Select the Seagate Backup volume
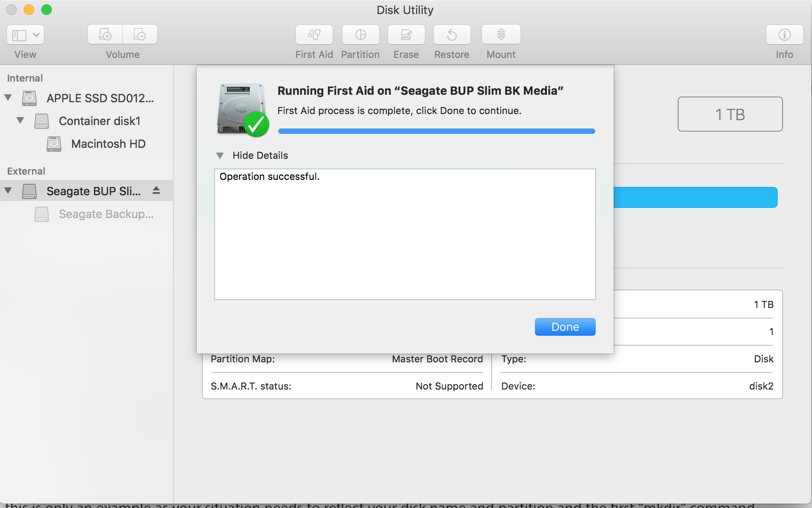Image resolution: width=812 pixels, height=508 pixels. (86, 214)
